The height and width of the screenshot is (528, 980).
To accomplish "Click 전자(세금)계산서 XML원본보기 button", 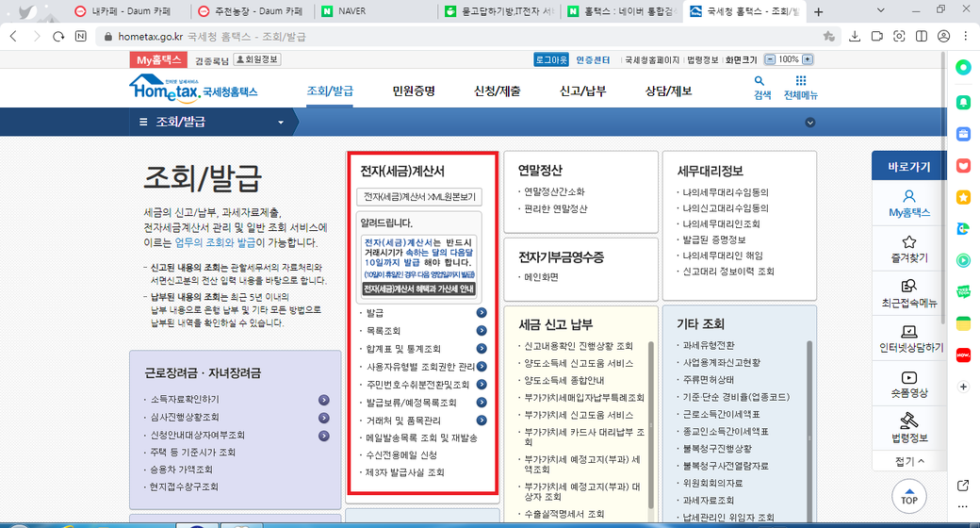I will pyautogui.click(x=419, y=197).
